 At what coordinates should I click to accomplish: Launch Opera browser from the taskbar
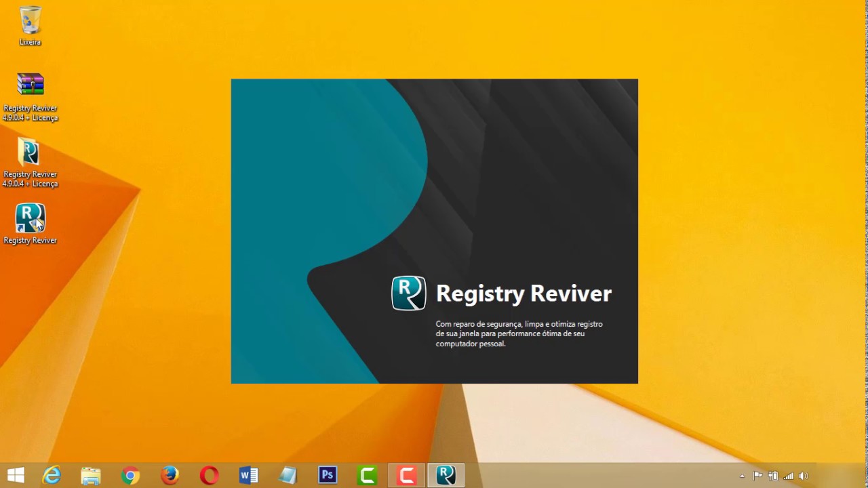[209, 475]
